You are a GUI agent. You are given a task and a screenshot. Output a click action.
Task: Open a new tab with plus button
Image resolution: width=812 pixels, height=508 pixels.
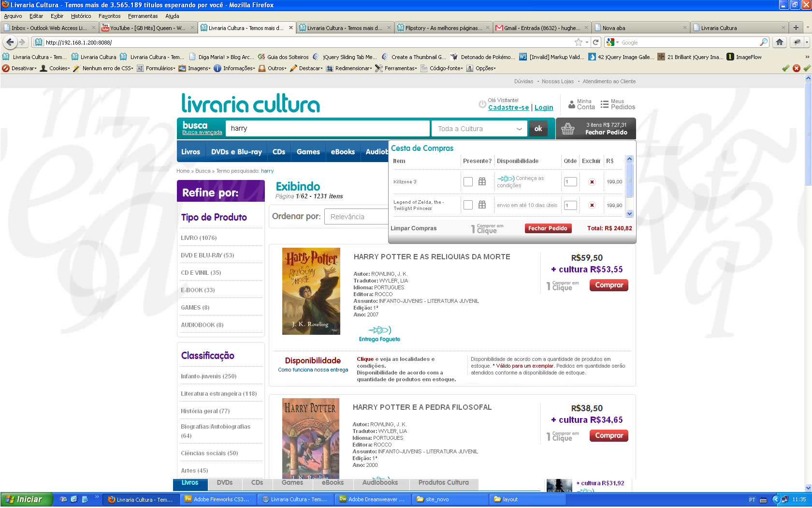pos(796,28)
